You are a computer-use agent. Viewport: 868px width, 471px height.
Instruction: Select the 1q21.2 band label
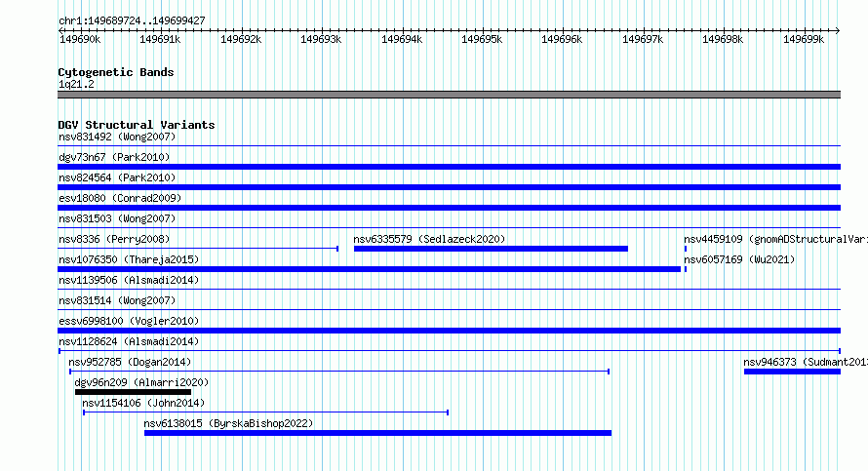coord(76,84)
